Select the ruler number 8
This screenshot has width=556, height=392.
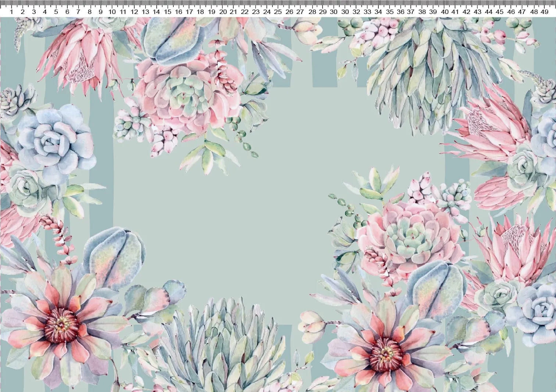(89, 12)
